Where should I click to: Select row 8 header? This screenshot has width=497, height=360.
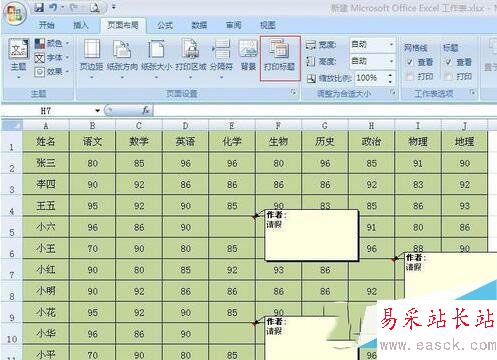12,291
